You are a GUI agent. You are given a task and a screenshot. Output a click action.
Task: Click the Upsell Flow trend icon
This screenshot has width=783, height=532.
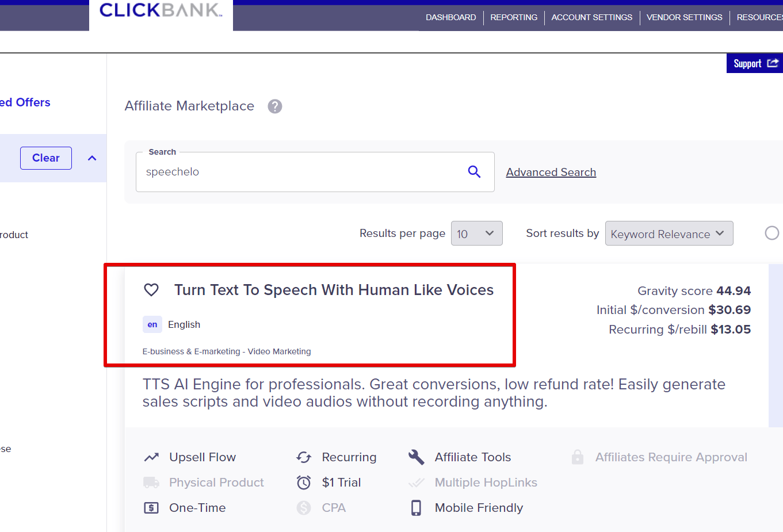click(151, 457)
